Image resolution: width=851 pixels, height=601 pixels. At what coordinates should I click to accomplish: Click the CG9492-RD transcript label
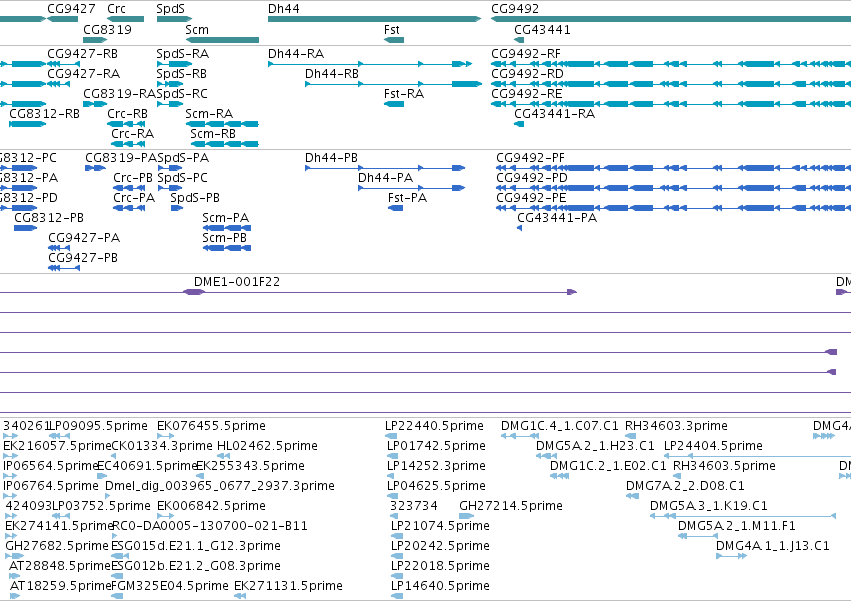[528, 74]
